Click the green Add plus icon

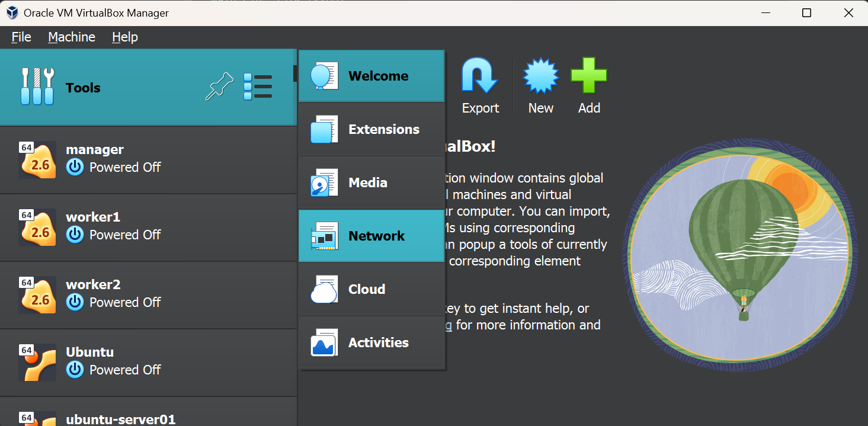[588, 76]
